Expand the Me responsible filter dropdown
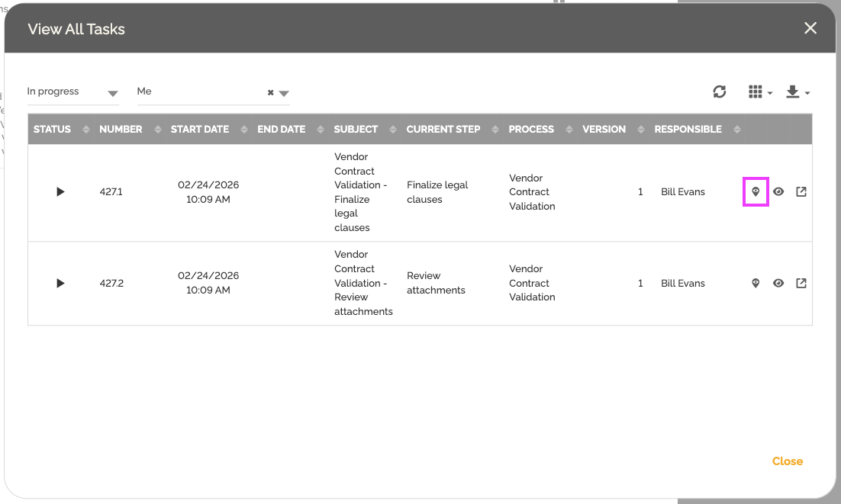The height and width of the screenshot is (504, 841). (x=284, y=94)
